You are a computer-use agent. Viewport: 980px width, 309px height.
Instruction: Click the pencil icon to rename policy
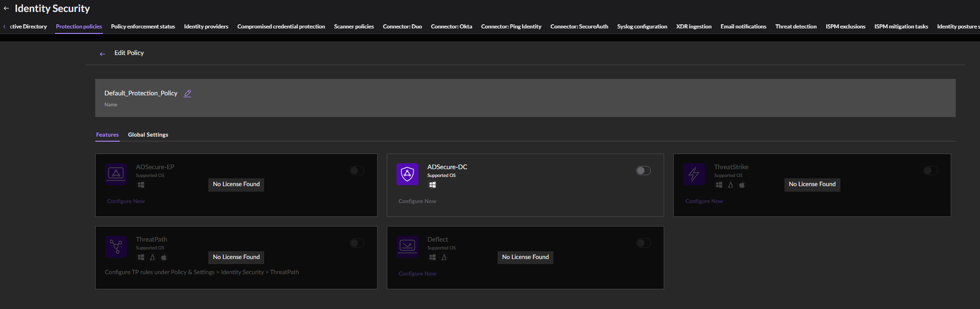187,94
